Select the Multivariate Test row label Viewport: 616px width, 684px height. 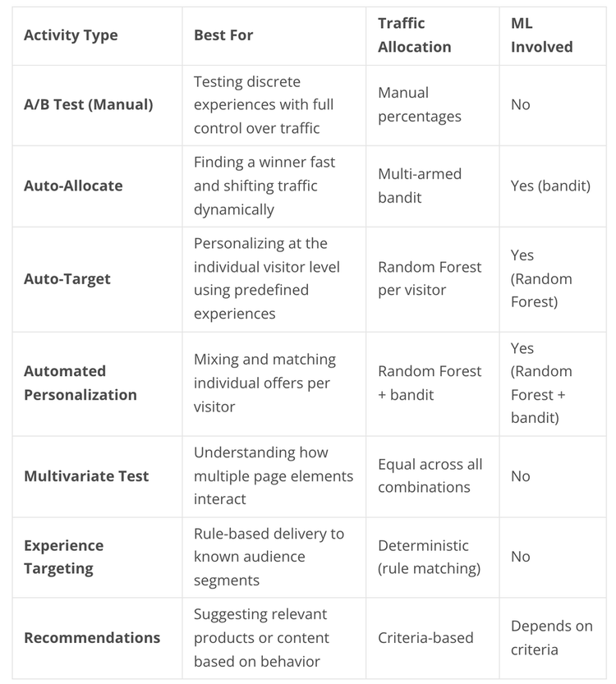[86, 476]
